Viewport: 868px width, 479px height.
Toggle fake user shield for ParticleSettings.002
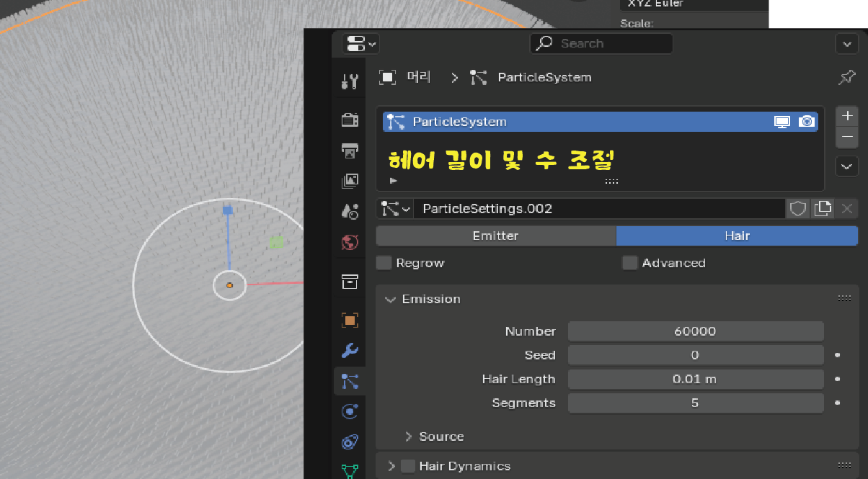click(798, 209)
